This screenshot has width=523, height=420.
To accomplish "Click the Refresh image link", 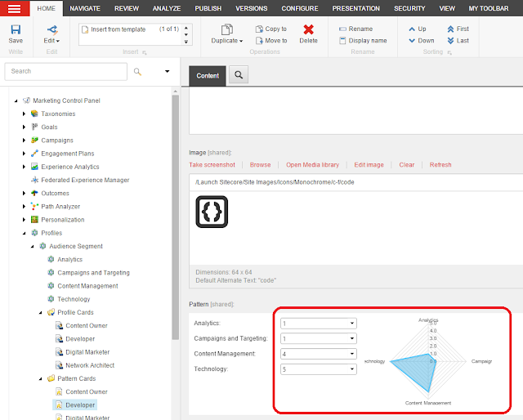I will pos(440,165).
